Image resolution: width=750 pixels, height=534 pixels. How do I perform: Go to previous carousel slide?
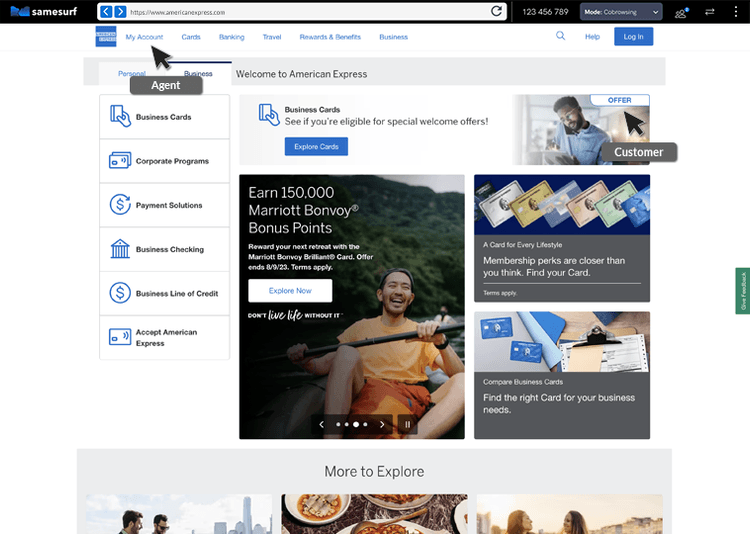coord(321,424)
